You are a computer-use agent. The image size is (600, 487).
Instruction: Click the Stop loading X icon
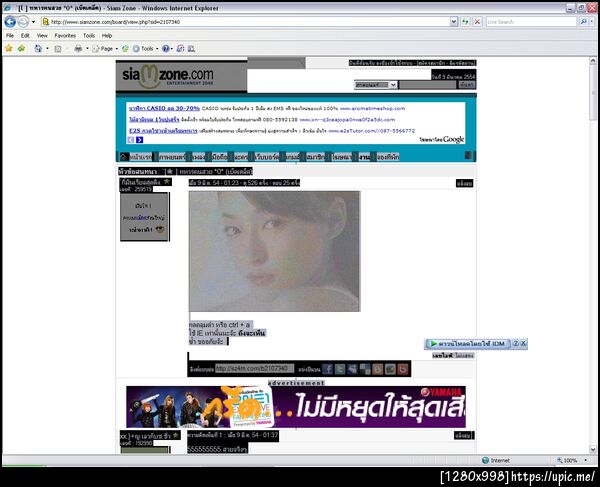pyautogui.click(x=477, y=22)
